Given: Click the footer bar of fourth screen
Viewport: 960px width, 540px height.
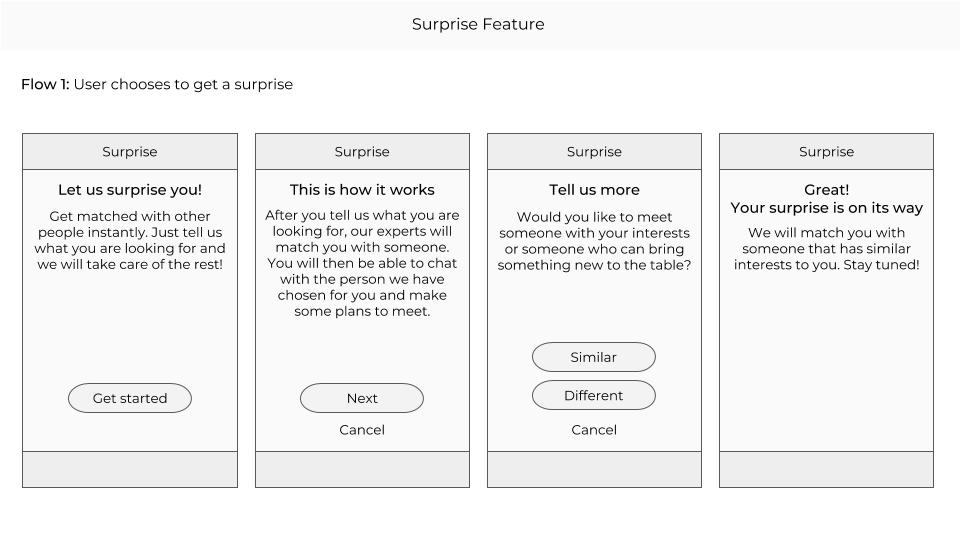Looking at the screenshot, I should [827, 470].
